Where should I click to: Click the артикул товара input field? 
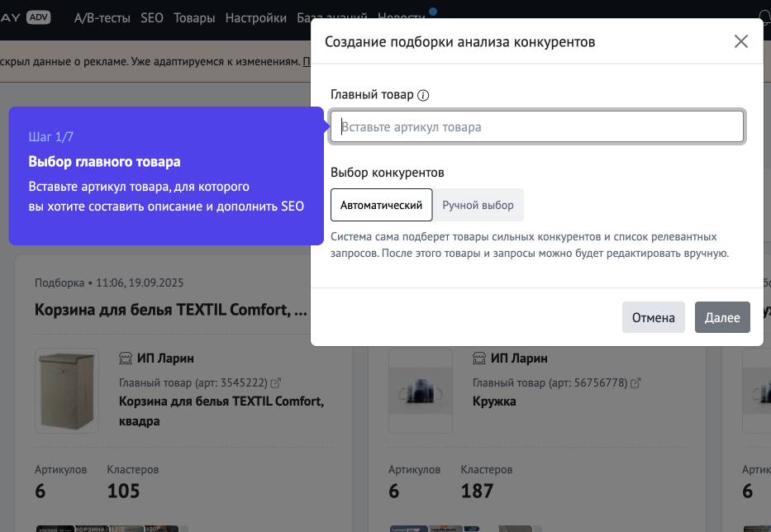[x=537, y=126]
